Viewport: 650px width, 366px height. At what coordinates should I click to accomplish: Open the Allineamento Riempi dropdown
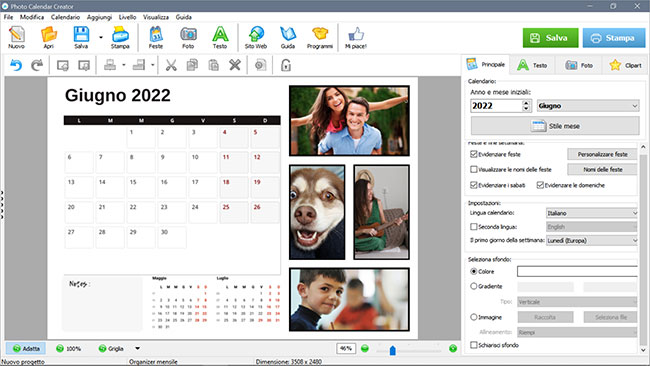click(x=577, y=332)
